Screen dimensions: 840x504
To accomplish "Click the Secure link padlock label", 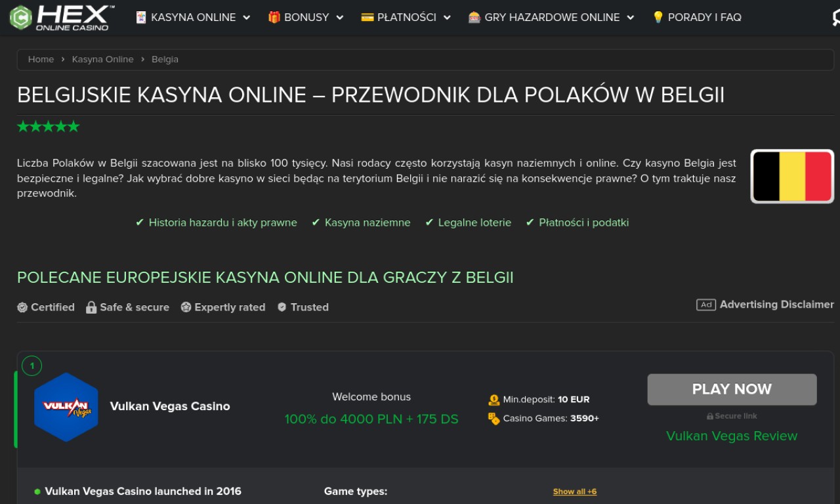I will coord(732,416).
